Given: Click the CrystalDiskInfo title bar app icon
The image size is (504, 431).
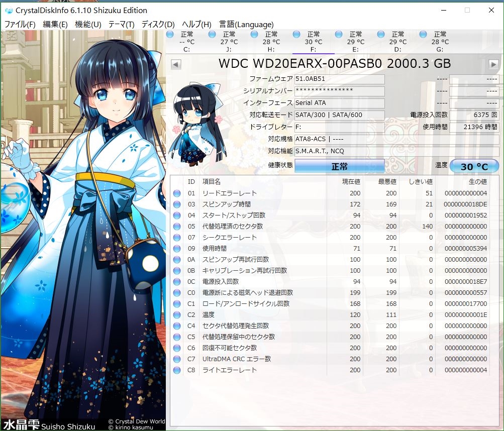Looking at the screenshot, I should pyautogui.click(x=9, y=11).
